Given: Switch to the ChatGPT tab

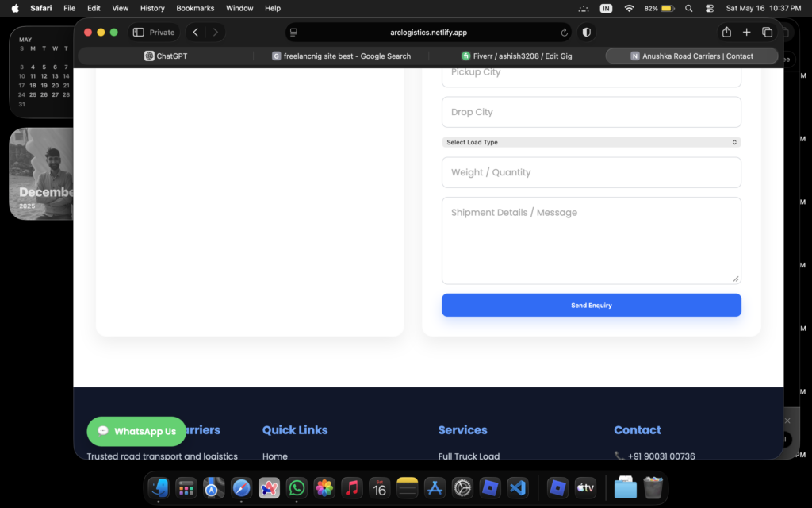Looking at the screenshot, I should [x=166, y=56].
